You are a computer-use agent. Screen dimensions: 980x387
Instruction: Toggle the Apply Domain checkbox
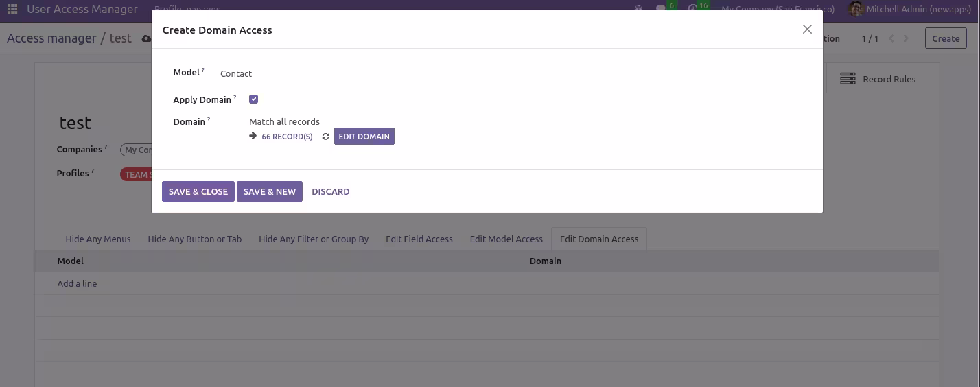tap(254, 99)
